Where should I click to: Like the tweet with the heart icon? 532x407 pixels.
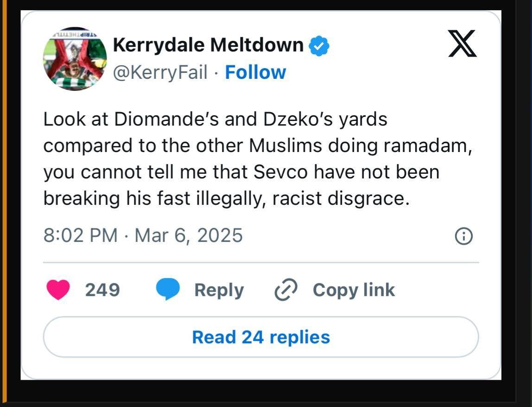tap(58, 290)
